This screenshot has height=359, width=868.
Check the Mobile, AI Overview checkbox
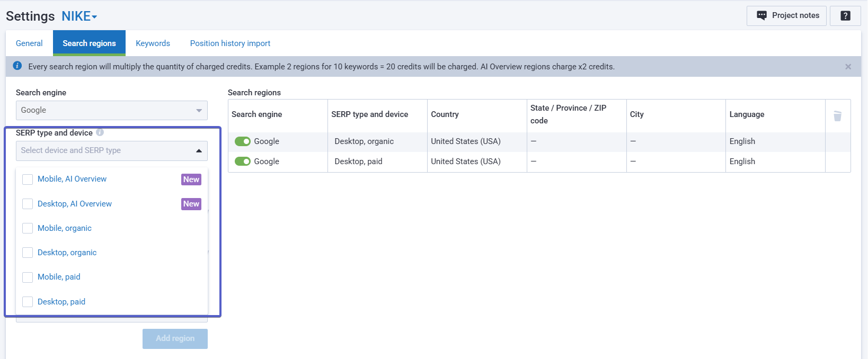[x=28, y=179]
